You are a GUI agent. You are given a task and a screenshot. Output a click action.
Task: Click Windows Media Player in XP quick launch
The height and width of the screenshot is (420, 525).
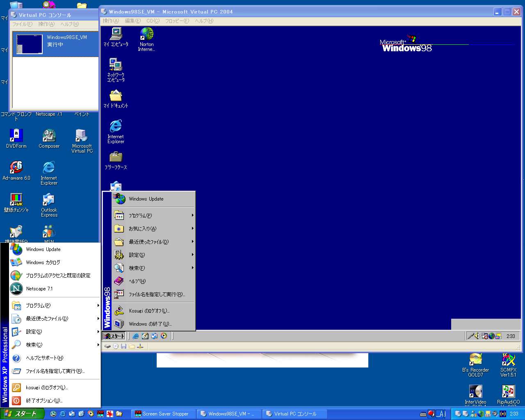[91, 414]
